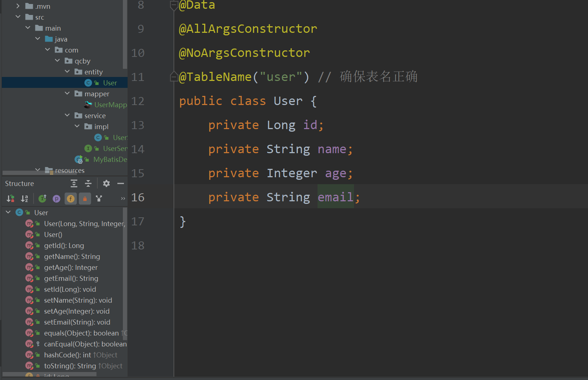This screenshot has width=588, height=380.
Task: Expand the .mvn folder
Action: pos(18,6)
